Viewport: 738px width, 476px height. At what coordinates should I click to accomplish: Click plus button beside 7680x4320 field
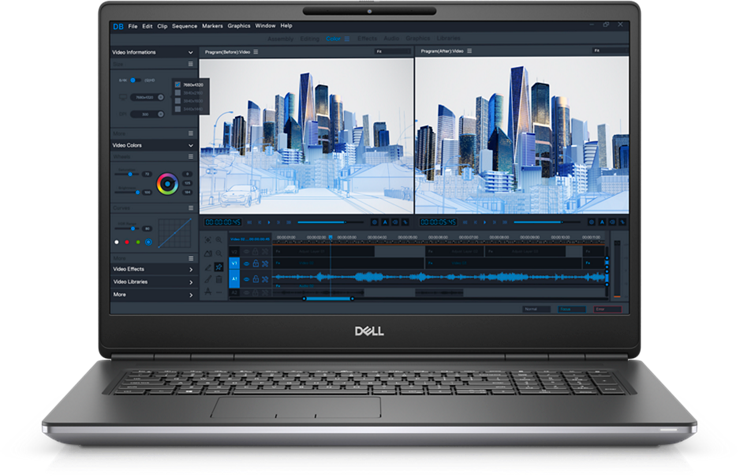pos(161,97)
